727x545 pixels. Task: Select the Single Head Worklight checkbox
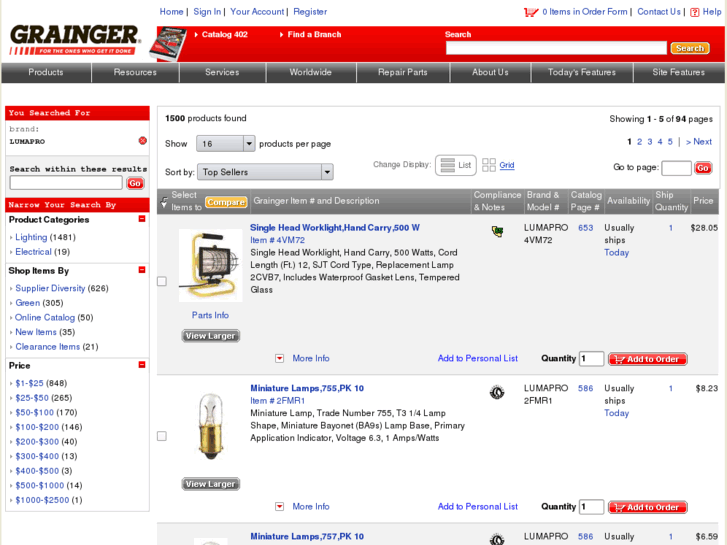coord(162,282)
